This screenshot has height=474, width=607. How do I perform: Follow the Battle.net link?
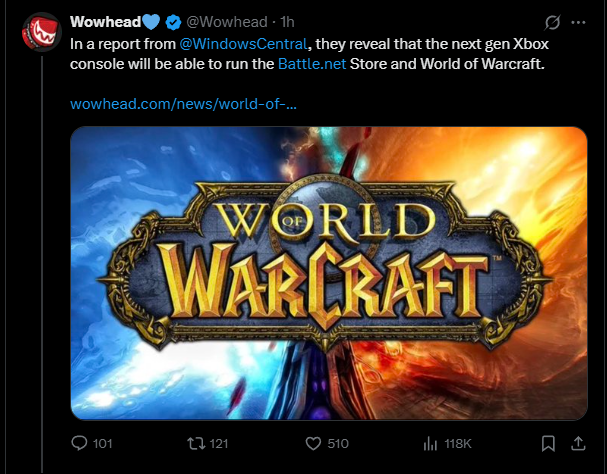point(312,64)
